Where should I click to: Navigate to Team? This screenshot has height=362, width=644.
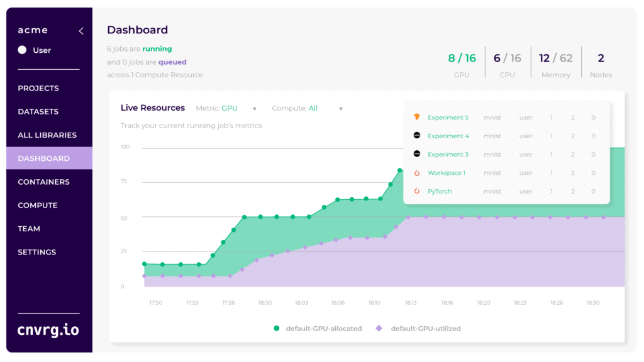point(29,229)
